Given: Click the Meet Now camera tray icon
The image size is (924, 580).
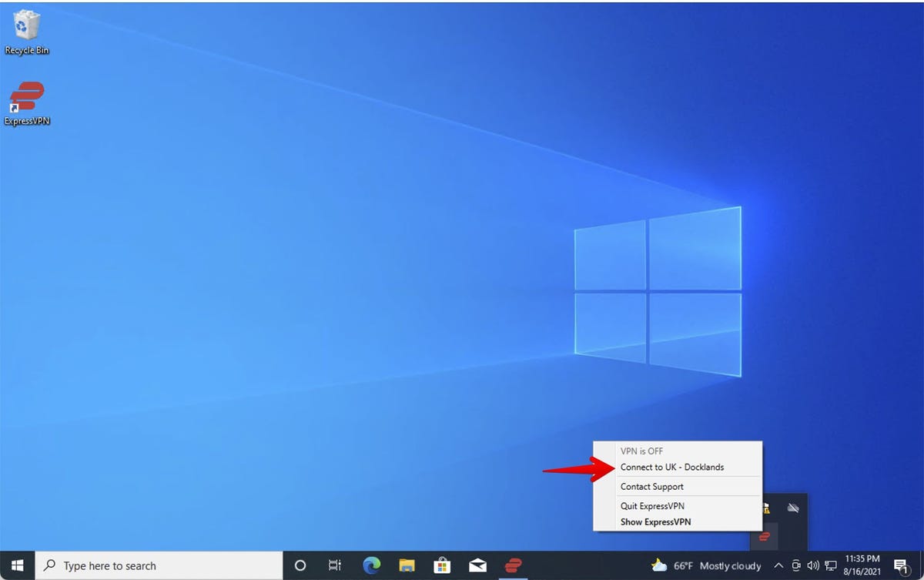Looking at the screenshot, I should point(796,566).
